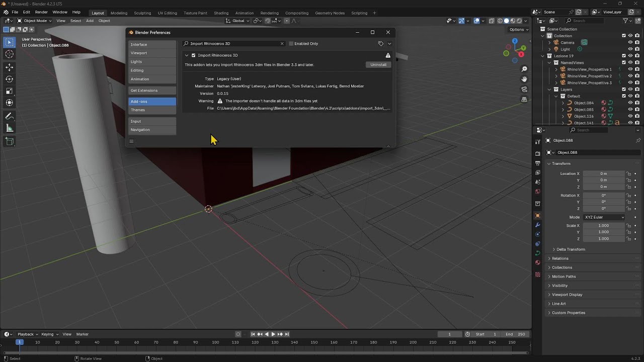Open the World properties tab icon

pyautogui.click(x=537, y=192)
